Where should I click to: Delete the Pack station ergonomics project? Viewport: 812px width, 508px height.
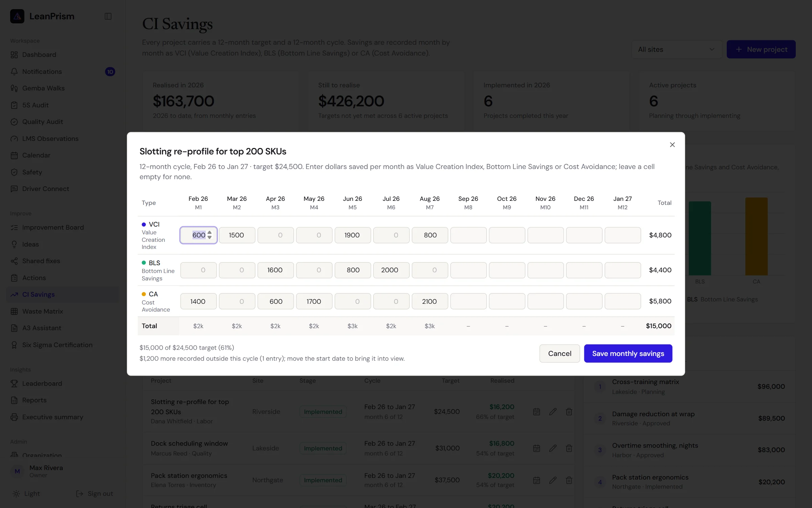[x=569, y=480]
